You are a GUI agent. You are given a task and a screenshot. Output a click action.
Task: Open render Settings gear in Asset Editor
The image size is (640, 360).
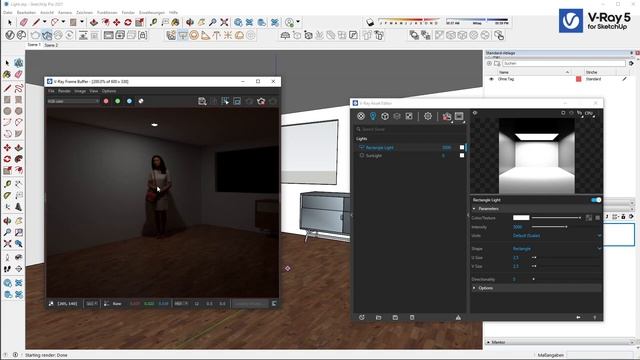(428, 116)
